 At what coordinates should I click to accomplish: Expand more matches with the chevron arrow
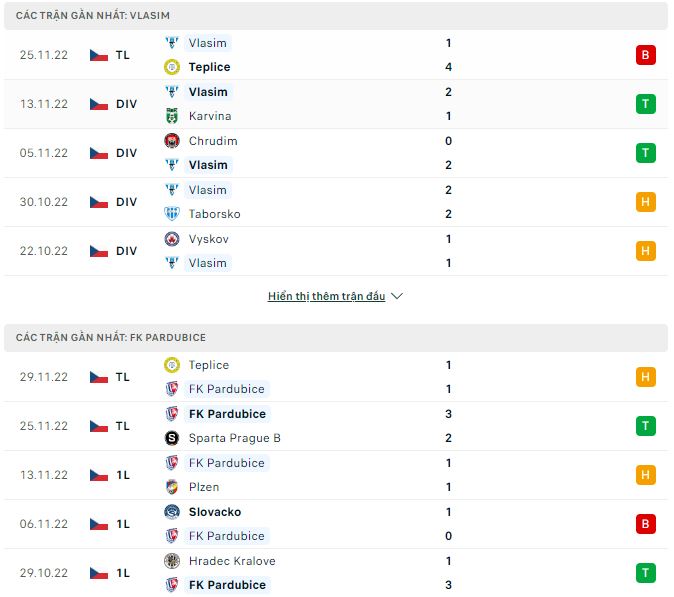397,296
